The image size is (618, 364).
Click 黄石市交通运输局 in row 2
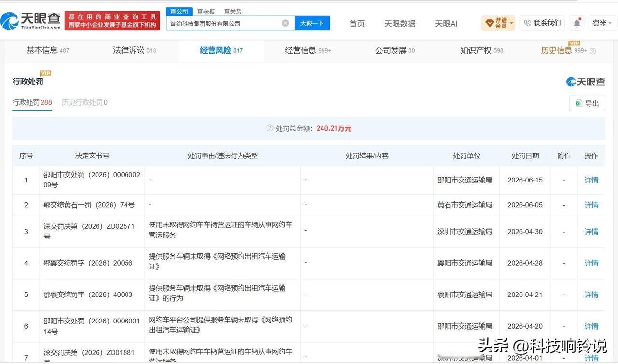click(x=465, y=205)
